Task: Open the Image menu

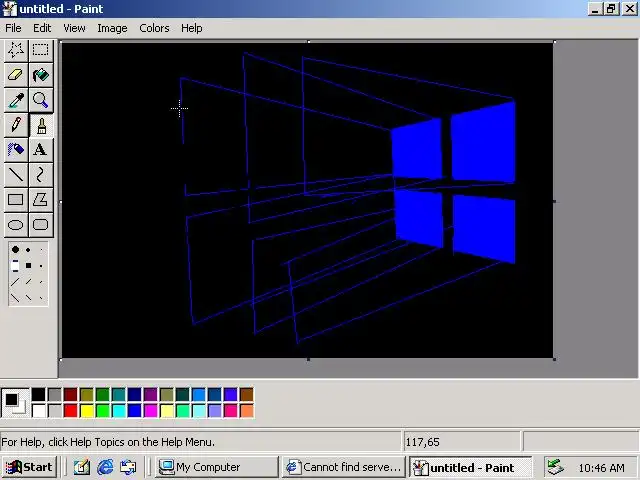Action: pos(112,28)
